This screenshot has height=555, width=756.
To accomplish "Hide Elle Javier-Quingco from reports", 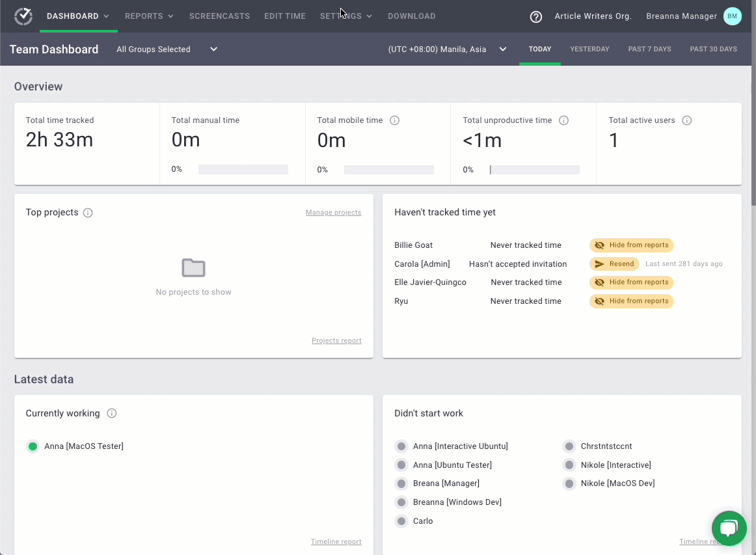I will pyautogui.click(x=631, y=282).
